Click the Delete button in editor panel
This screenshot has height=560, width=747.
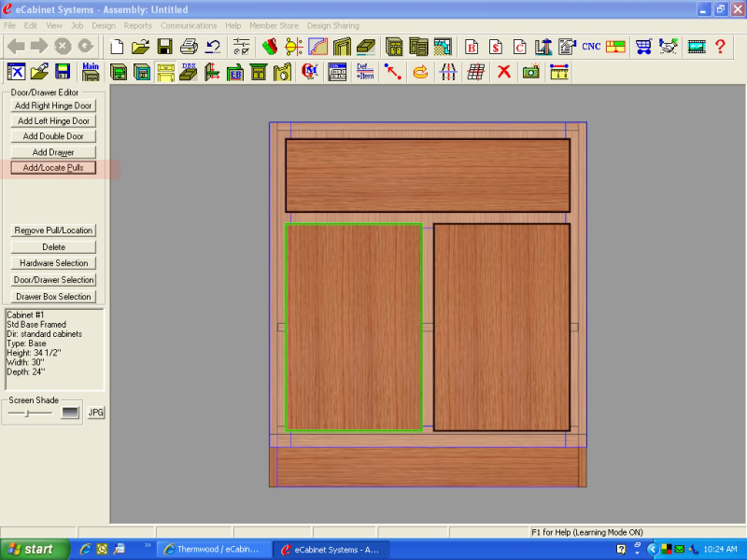point(53,247)
